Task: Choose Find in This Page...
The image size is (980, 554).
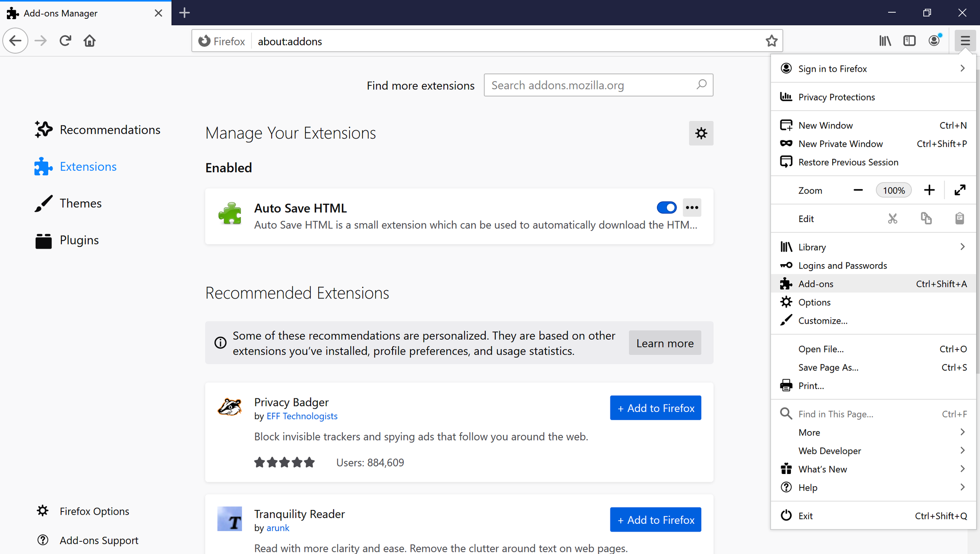Action: point(873,414)
